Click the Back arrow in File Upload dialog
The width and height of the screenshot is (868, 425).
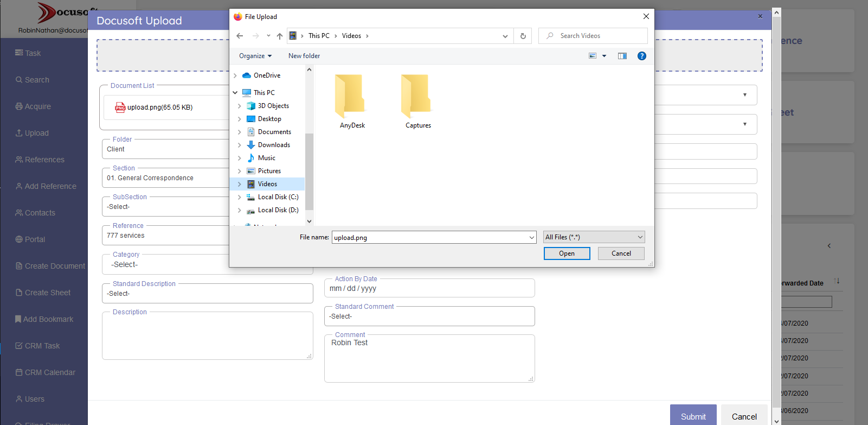pyautogui.click(x=240, y=36)
